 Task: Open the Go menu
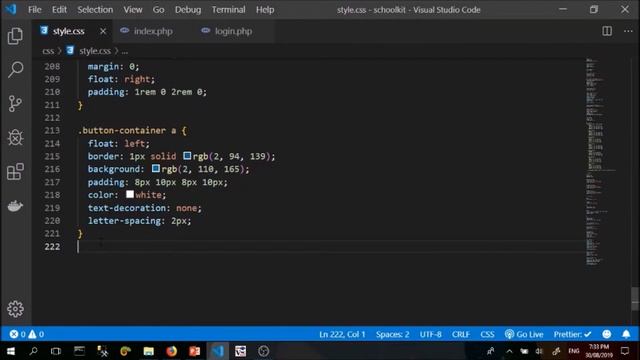click(158, 9)
